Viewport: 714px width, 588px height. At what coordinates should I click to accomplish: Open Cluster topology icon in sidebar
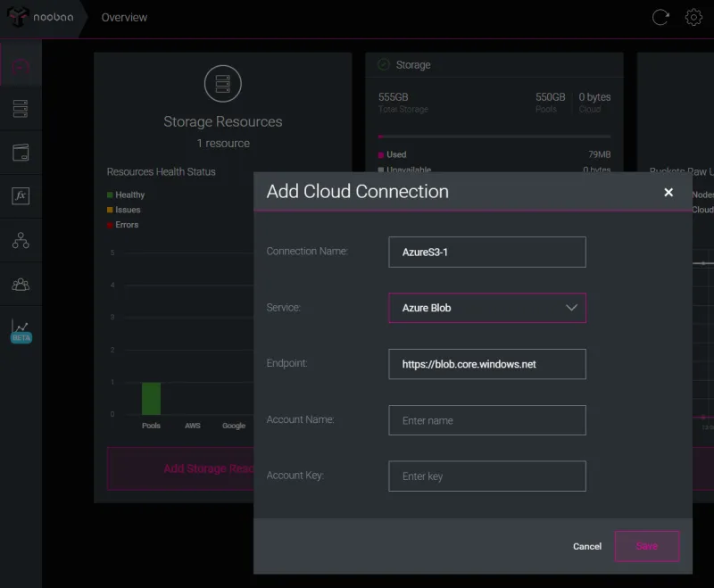(21, 240)
